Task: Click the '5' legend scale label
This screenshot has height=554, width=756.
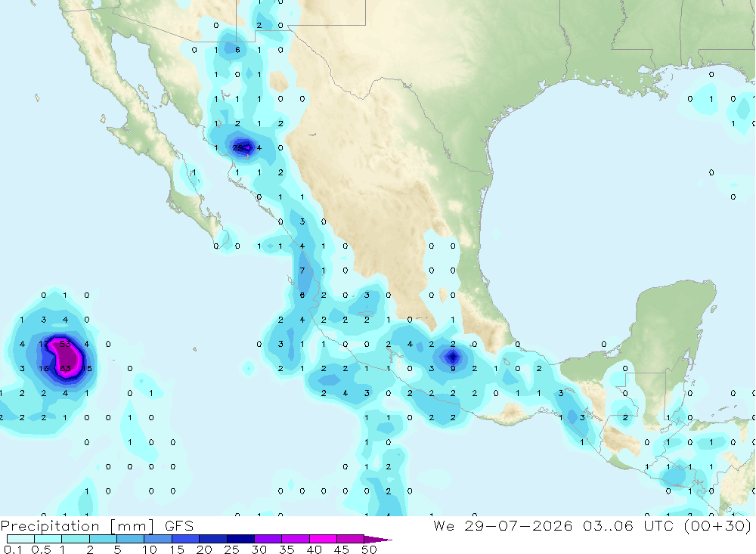Action: pos(117,549)
